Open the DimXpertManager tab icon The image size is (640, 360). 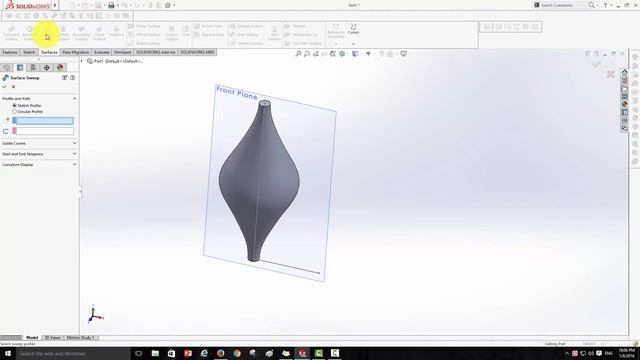47,68
